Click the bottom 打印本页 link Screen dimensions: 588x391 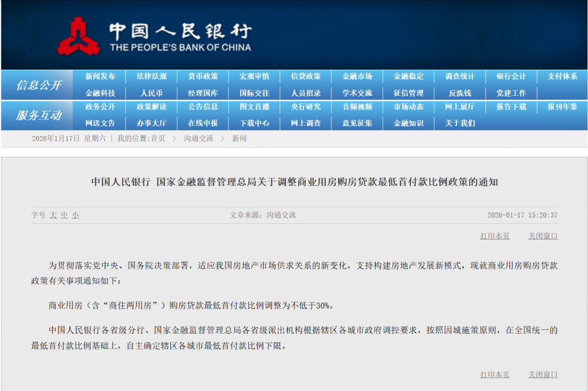pyautogui.click(x=495, y=375)
